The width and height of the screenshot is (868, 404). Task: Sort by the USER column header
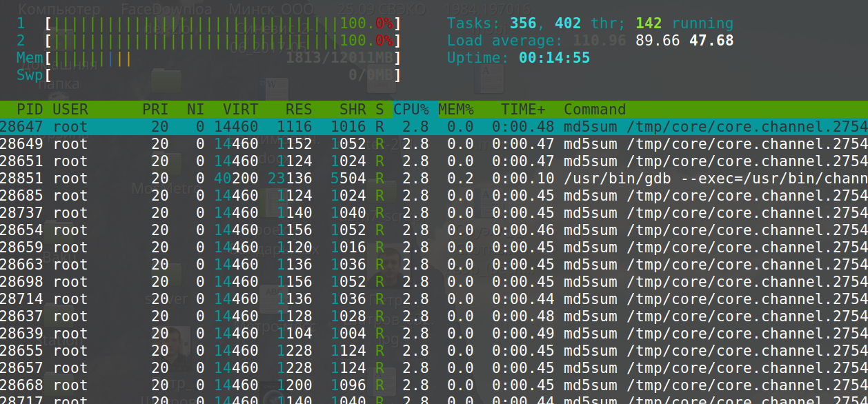click(70, 109)
